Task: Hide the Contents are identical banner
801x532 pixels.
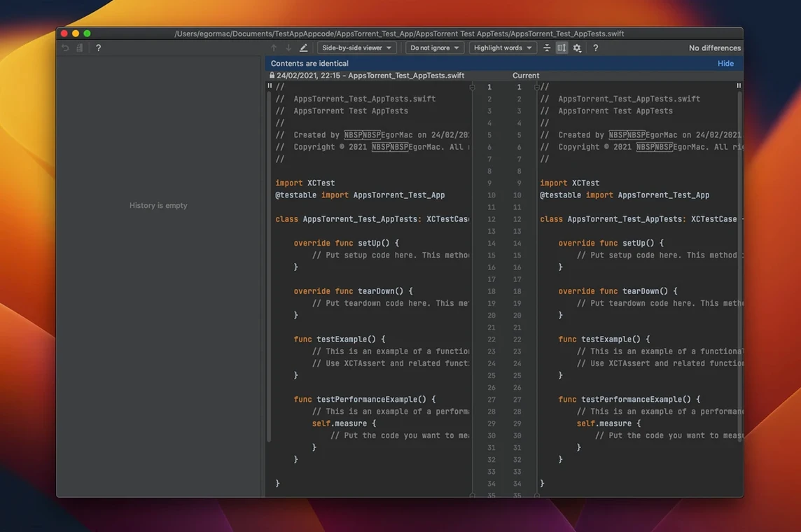Action: pyautogui.click(x=725, y=63)
